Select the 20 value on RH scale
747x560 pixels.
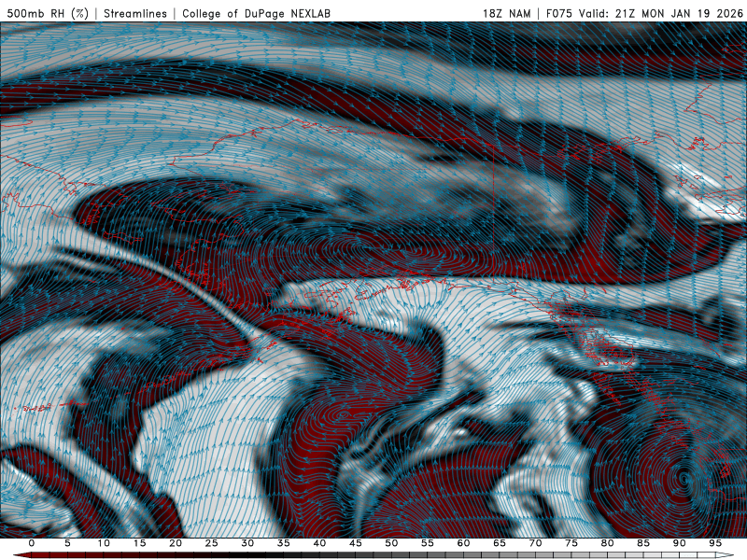[x=176, y=543]
